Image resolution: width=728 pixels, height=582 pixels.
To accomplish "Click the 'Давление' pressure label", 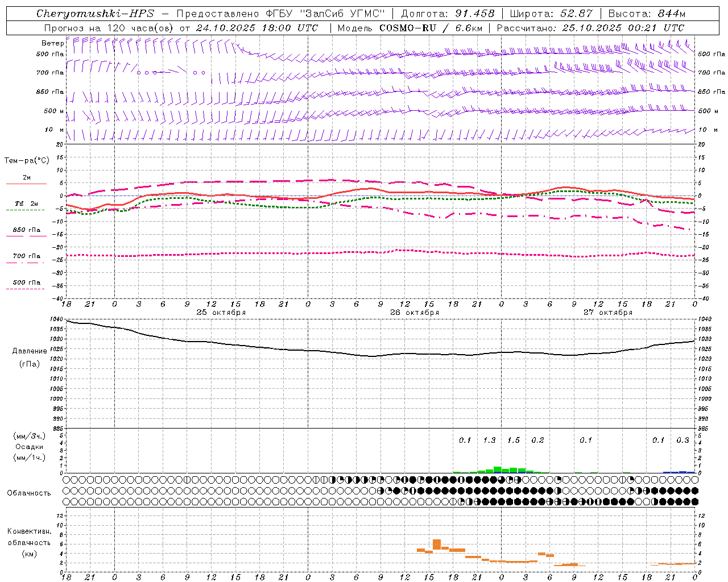I will 30,351.
